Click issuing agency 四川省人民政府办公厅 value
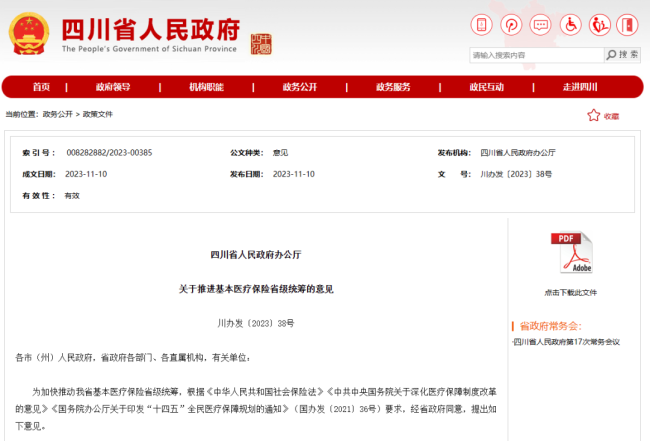650x441 pixels. click(x=518, y=153)
